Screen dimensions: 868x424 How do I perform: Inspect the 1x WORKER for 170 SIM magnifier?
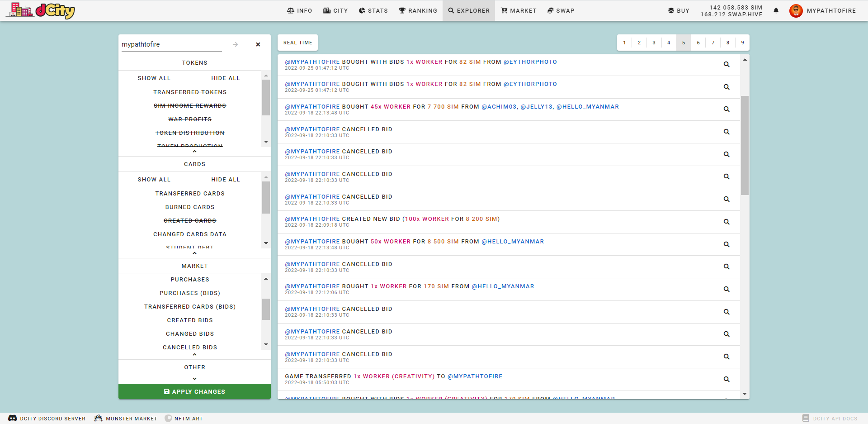coord(726,289)
